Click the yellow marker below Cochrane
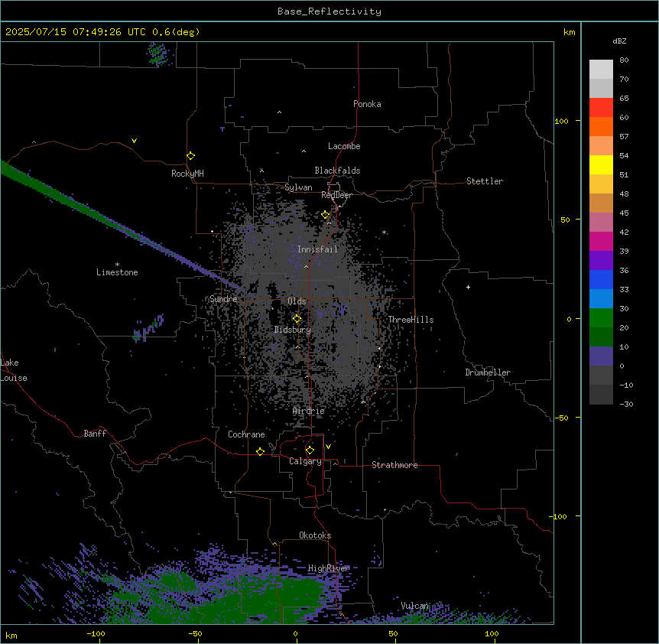 tap(260, 452)
